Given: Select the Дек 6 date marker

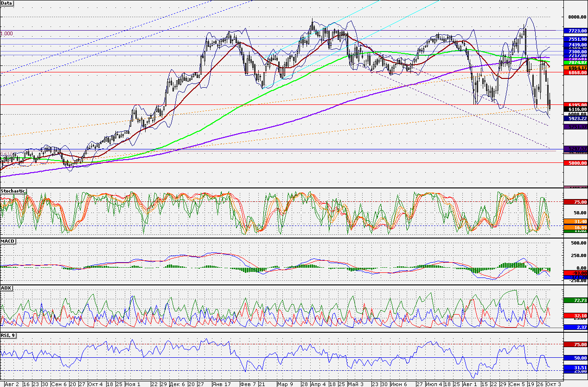Looking at the screenshot, I should [x=178, y=384].
